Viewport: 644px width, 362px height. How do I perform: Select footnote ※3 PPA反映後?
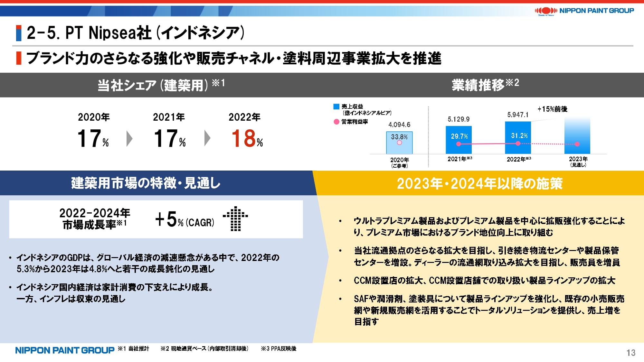(x=279, y=348)
